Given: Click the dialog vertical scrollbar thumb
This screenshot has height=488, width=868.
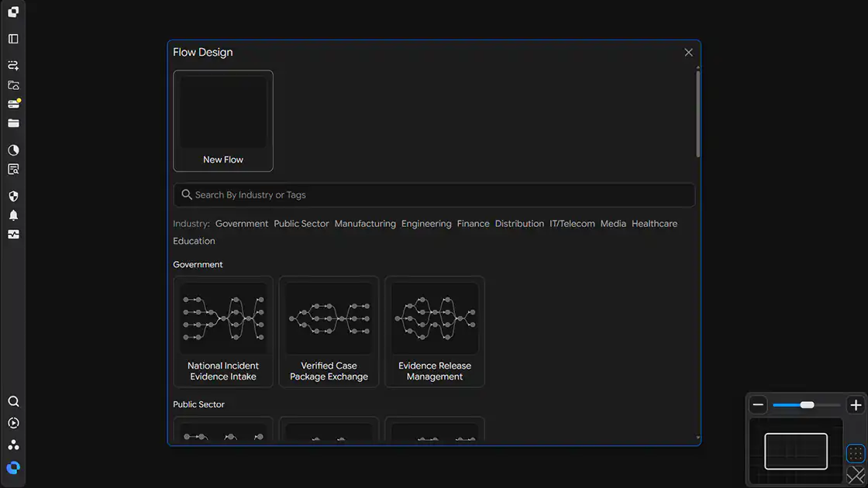Looking at the screenshot, I should tap(697, 113).
